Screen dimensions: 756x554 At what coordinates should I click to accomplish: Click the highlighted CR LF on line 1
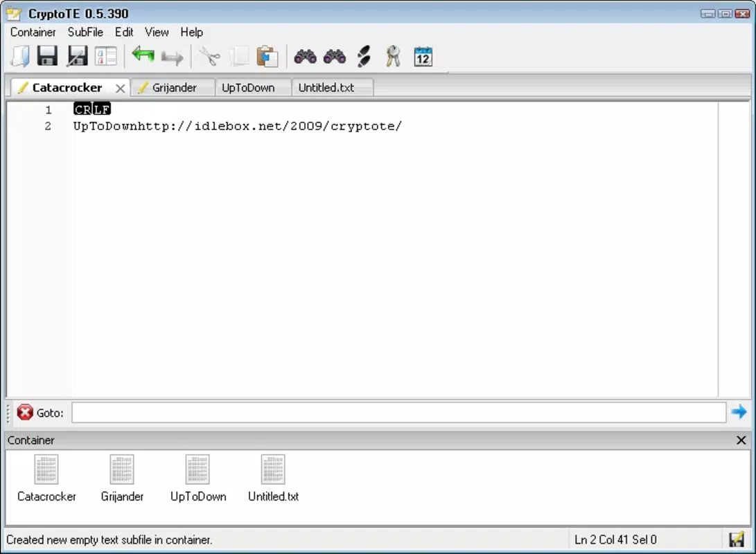pos(92,109)
